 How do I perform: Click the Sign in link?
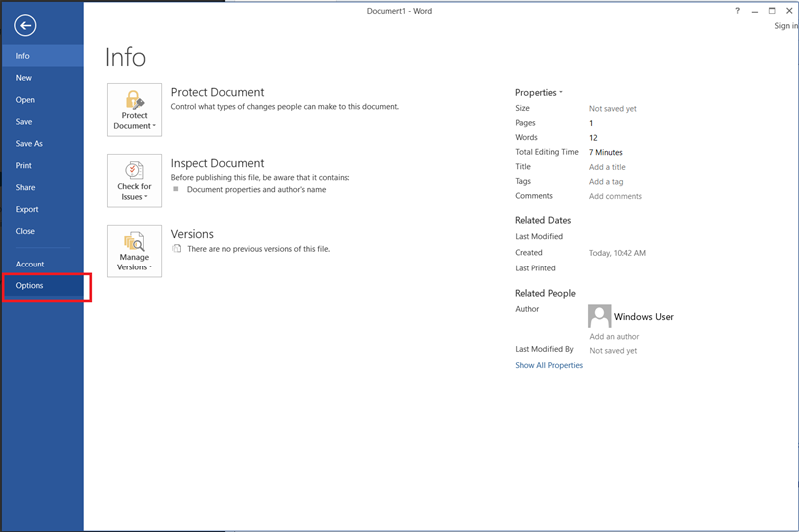(x=785, y=26)
